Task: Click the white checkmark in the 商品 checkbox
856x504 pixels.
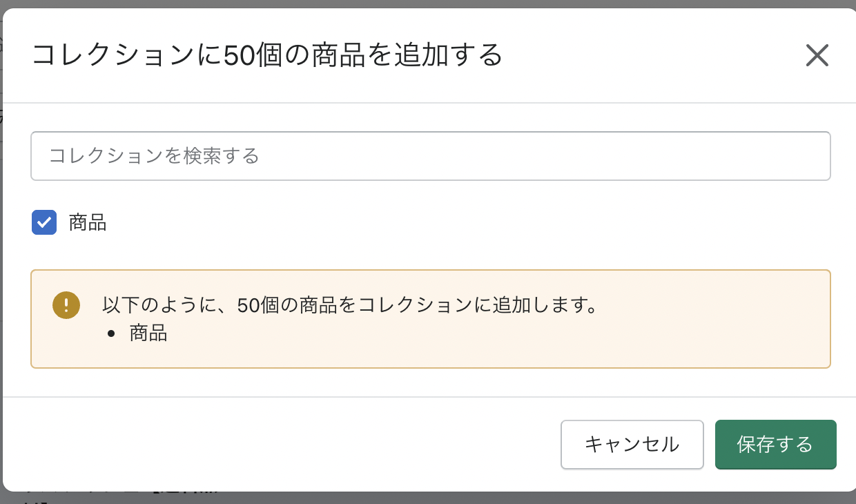Action: pyautogui.click(x=44, y=222)
